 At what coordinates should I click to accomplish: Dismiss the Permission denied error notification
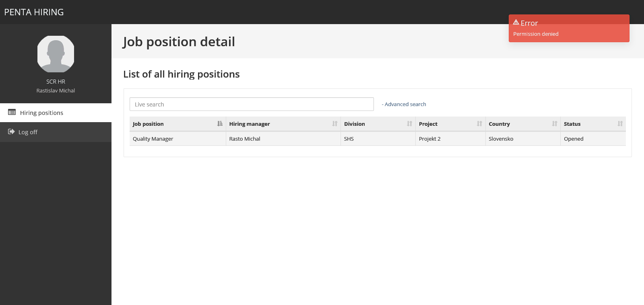(x=569, y=29)
